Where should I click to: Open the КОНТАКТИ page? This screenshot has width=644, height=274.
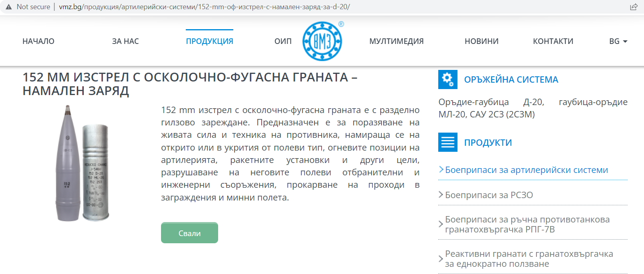[553, 41]
